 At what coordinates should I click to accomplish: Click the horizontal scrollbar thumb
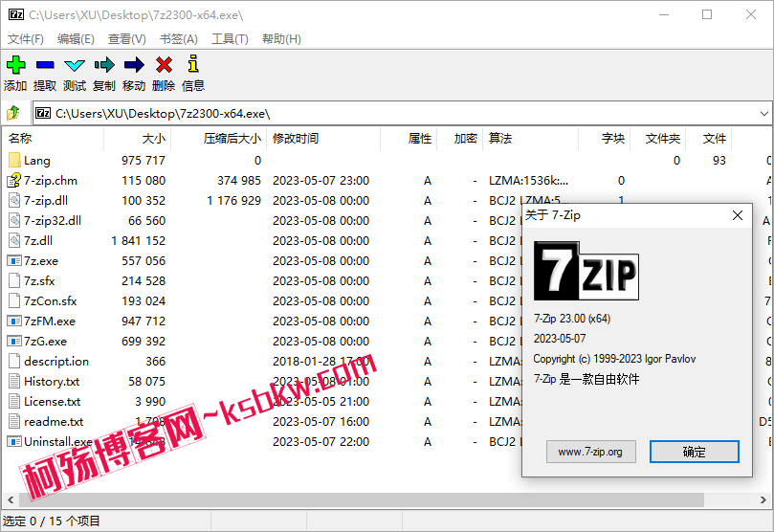[362, 499]
